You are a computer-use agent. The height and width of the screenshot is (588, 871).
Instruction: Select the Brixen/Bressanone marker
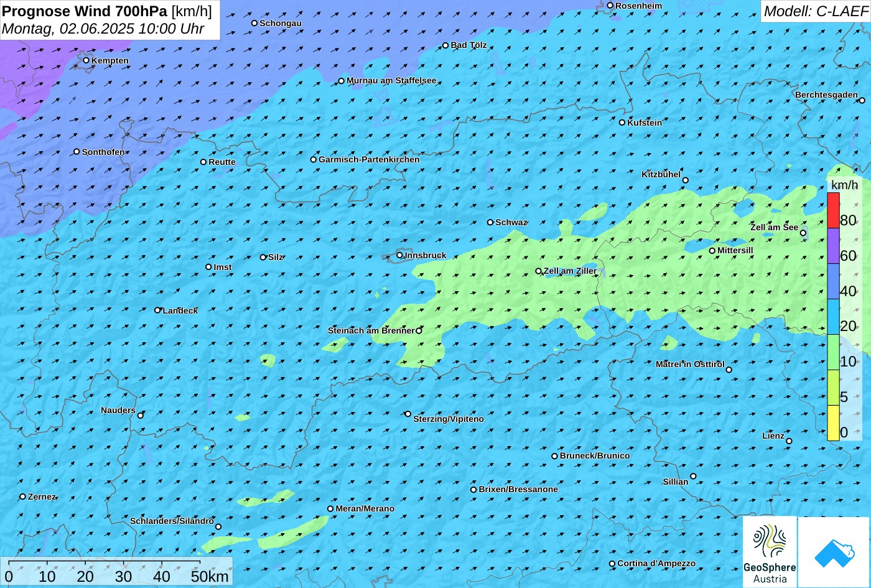click(473, 490)
